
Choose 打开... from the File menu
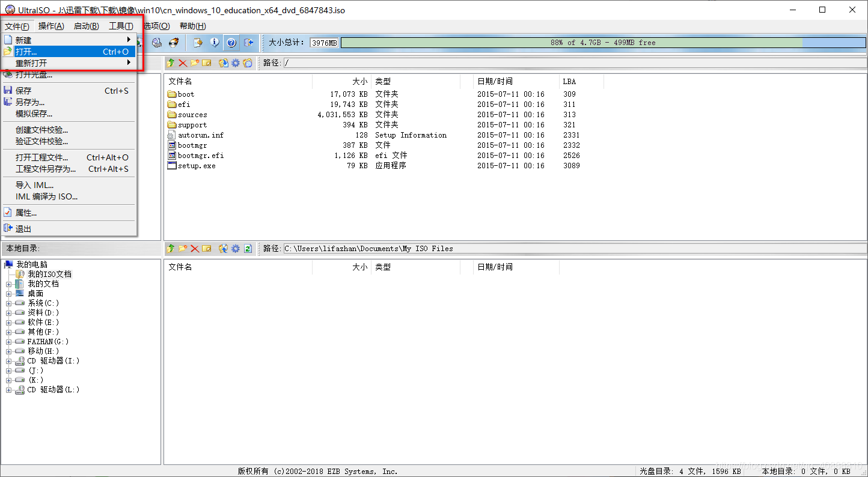tap(69, 52)
